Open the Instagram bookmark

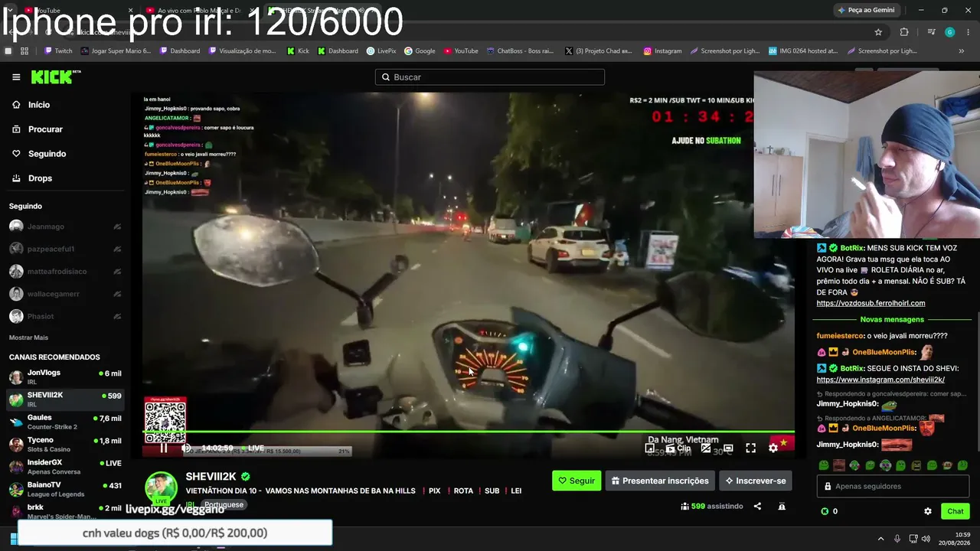coord(662,51)
